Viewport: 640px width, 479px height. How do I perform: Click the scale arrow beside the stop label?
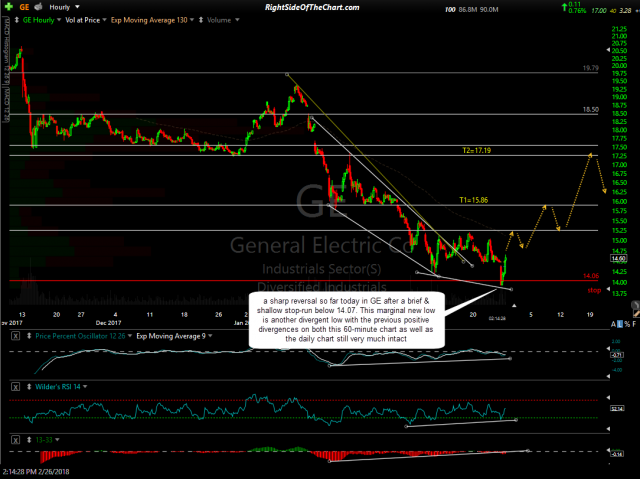coord(608,289)
